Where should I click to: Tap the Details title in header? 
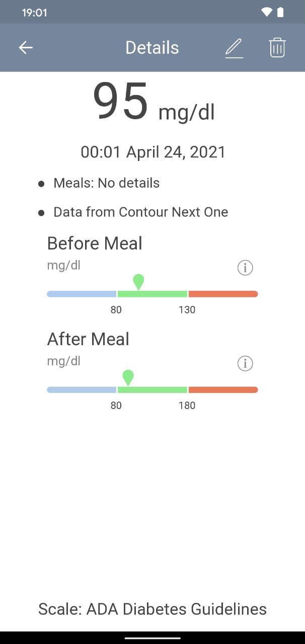152,48
